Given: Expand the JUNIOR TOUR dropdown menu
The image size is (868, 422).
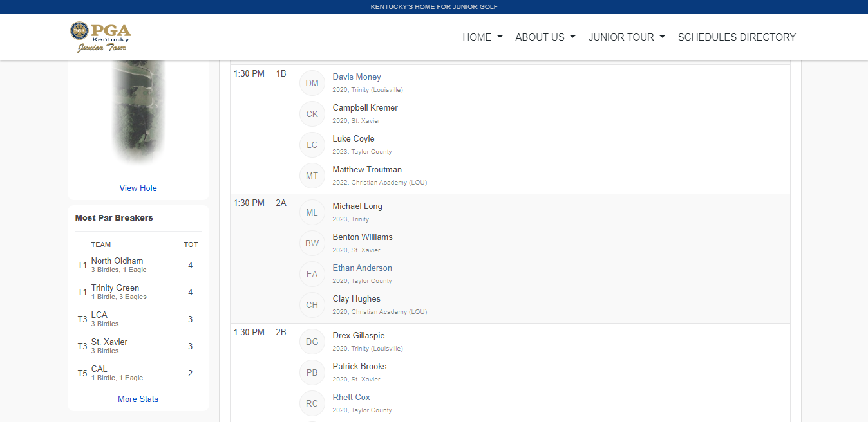Looking at the screenshot, I should (627, 37).
